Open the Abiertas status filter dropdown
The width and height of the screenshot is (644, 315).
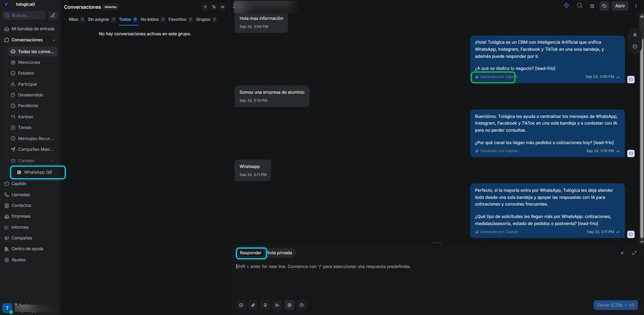click(110, 7)
